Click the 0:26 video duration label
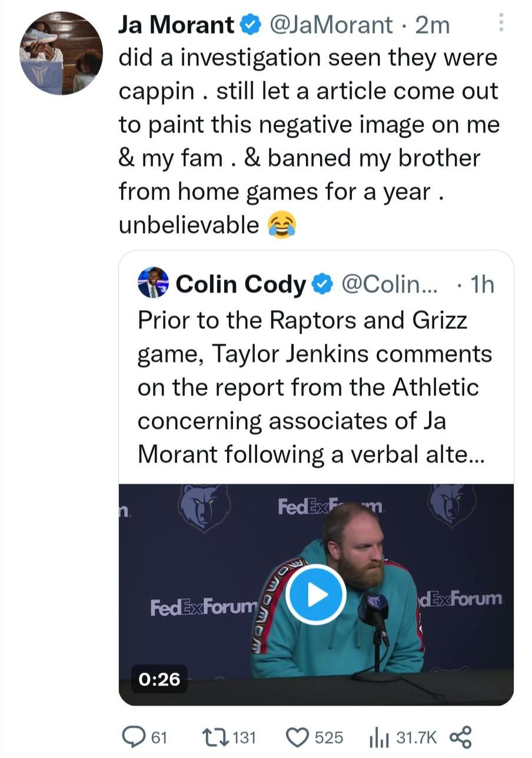Screen dimensions: 532x758 [x=159, y=679]
